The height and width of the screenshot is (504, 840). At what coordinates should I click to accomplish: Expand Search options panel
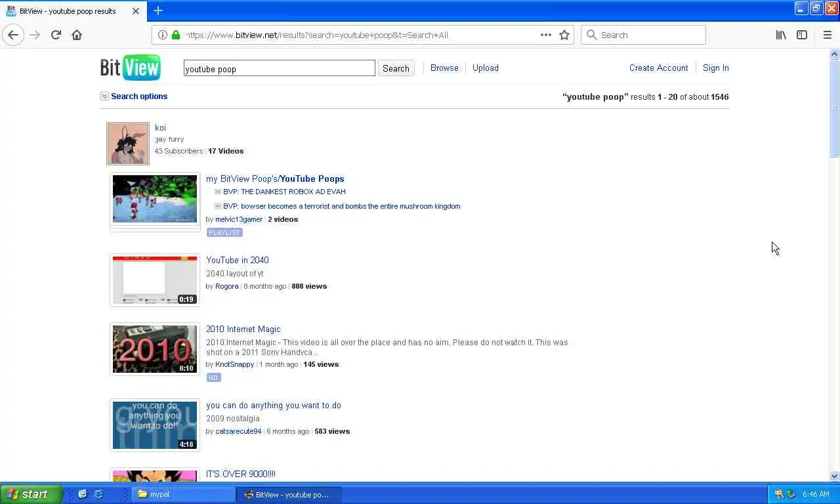[x=134, y=96]
